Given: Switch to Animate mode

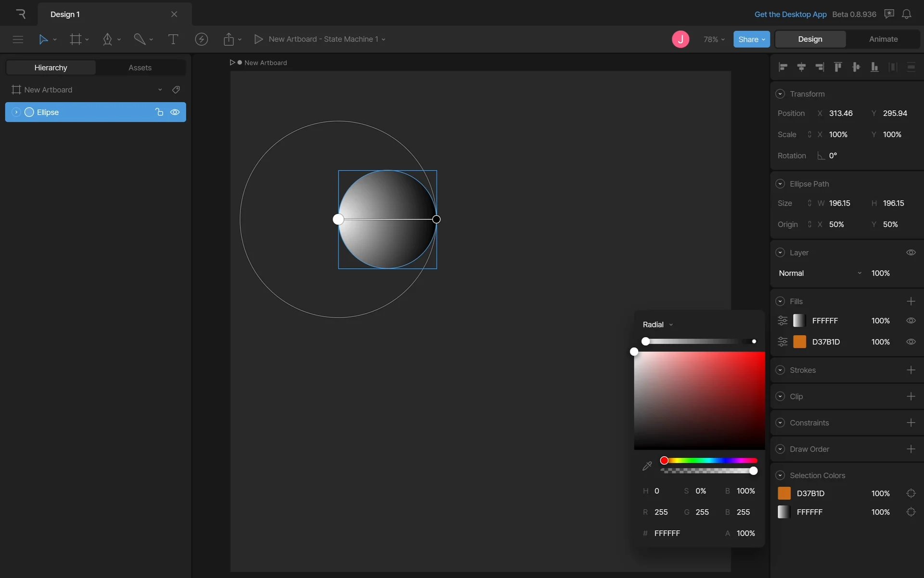Looking at the screenshot, I should (x=883, y=39).
